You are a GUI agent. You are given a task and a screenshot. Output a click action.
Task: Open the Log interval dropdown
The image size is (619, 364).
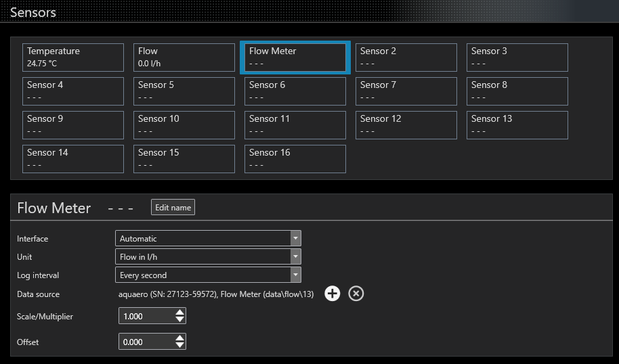tap(208, 275)
